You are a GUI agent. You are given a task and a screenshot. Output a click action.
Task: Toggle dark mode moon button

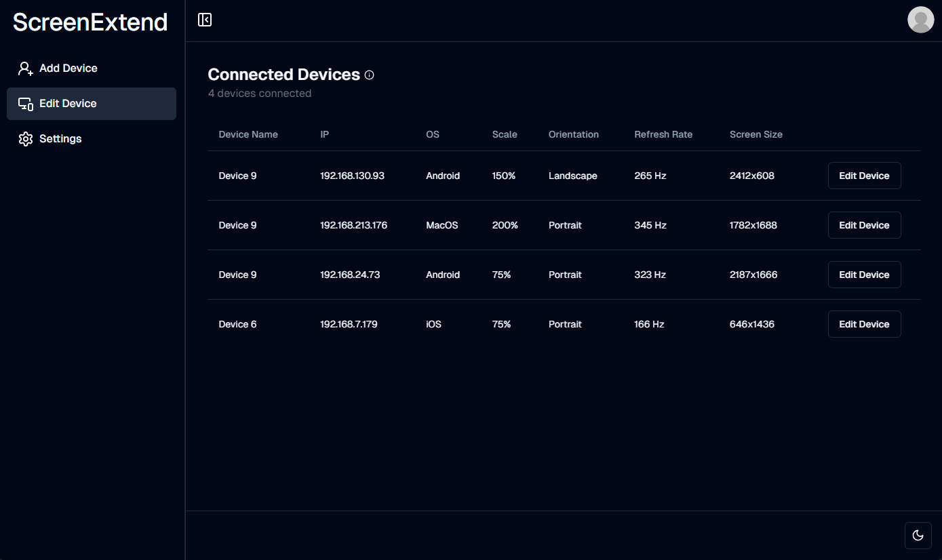pos(918,536)
